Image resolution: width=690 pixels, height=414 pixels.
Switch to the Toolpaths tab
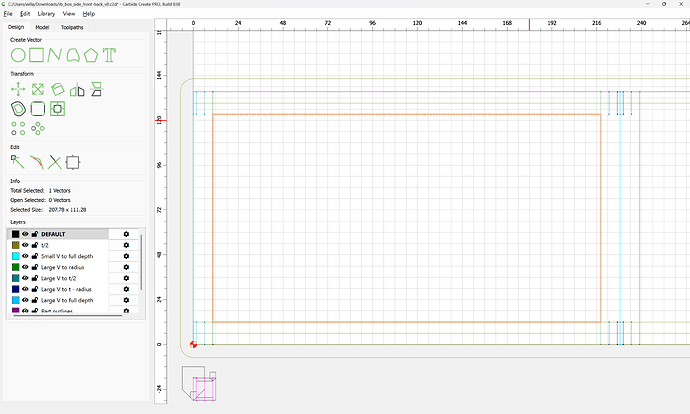point(73,27)
